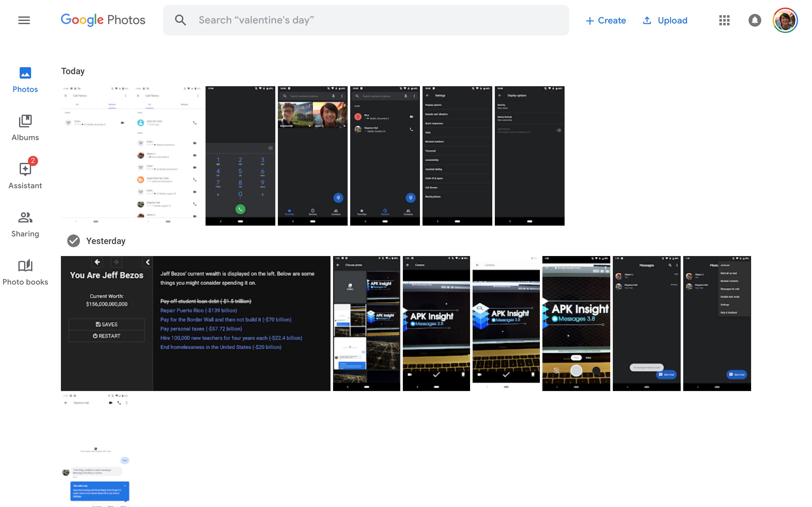
Task: Select the dialer pad screenshot from Today
Action: point(240,155)
